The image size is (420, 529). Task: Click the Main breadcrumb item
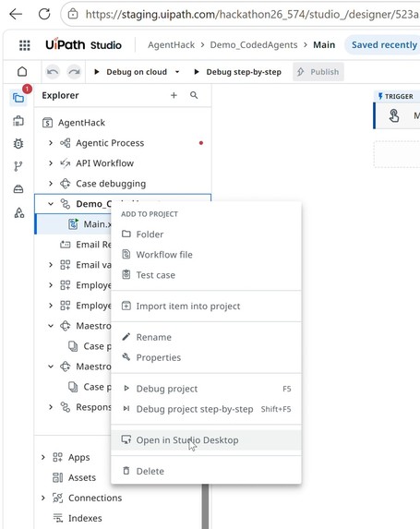[324, 45]
